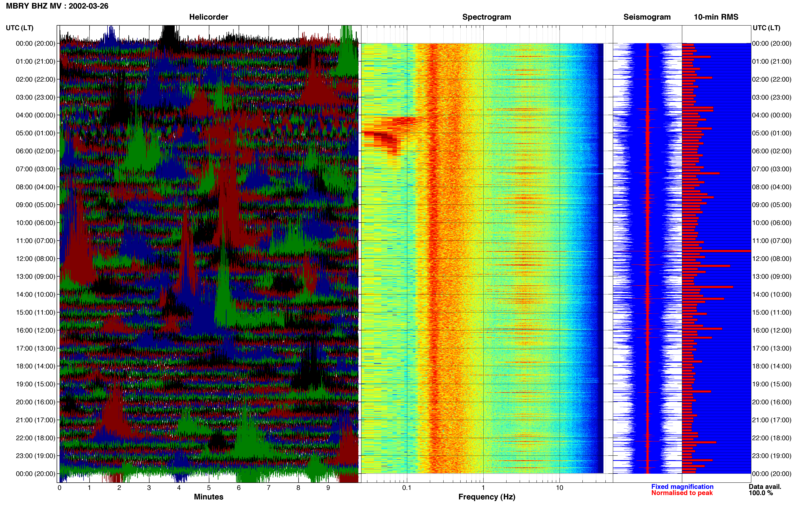
Task: Click the red normalised trace in the Seismogram
Action: [x=647, y=258]
